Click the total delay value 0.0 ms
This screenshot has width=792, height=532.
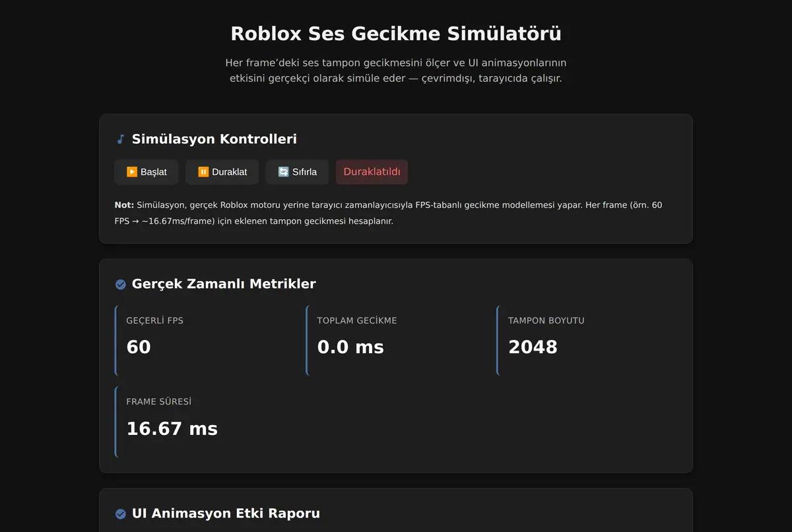point(350,347)
